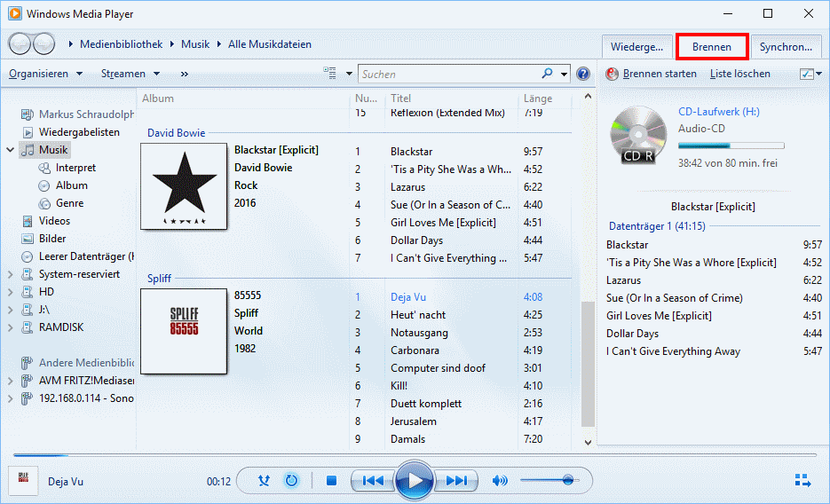Switch to the Synchronisieren tab
Image resolution: width=830 pixels, height=504 pixels.
click(x=787, y=46)
